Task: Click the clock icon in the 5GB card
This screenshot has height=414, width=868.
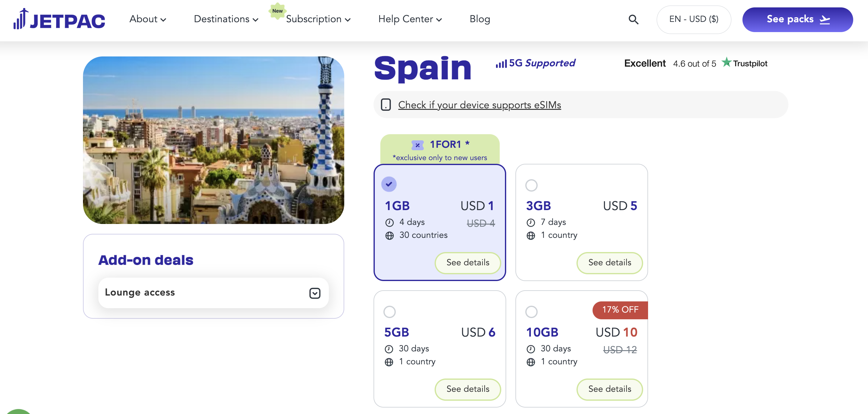Action: point(389,349)
